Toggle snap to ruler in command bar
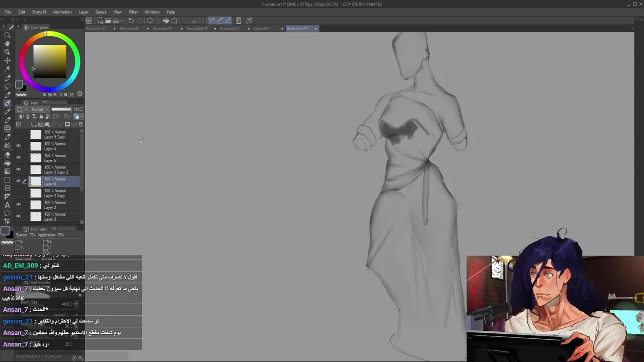Image resolution: width=644 pixels, height=362 pixels. pyautogui.click(x=212, y=21)
